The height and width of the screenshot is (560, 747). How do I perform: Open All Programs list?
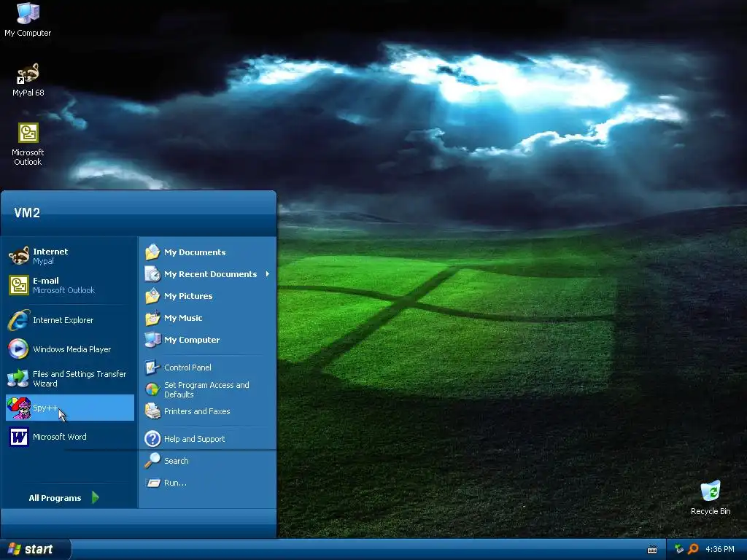64,497
